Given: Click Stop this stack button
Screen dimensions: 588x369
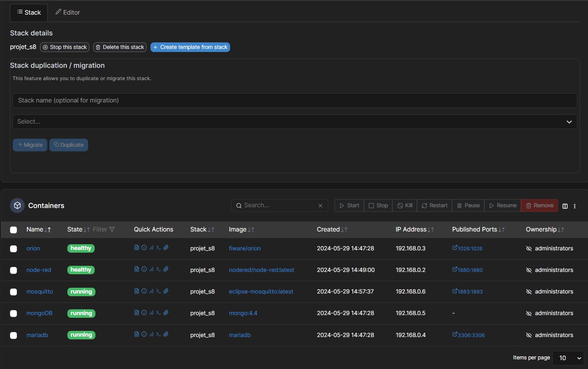Looking at the screenshot, I should pos(65,47).
